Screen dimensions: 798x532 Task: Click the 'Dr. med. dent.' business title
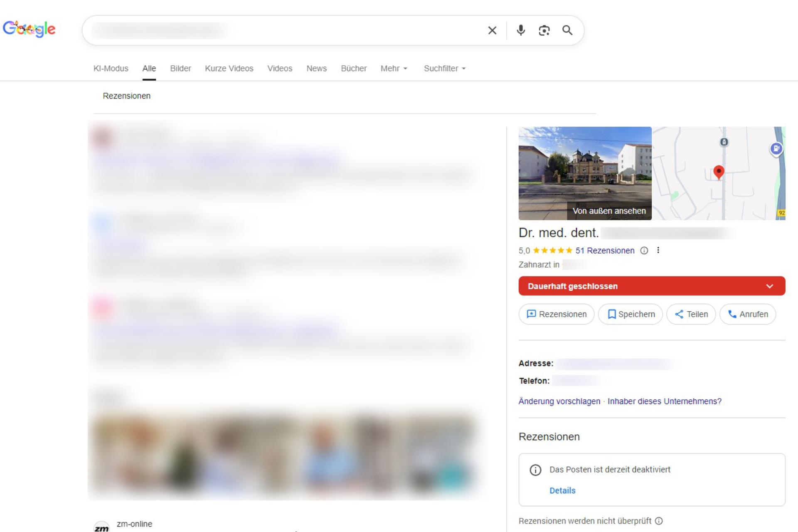[559, 233]
